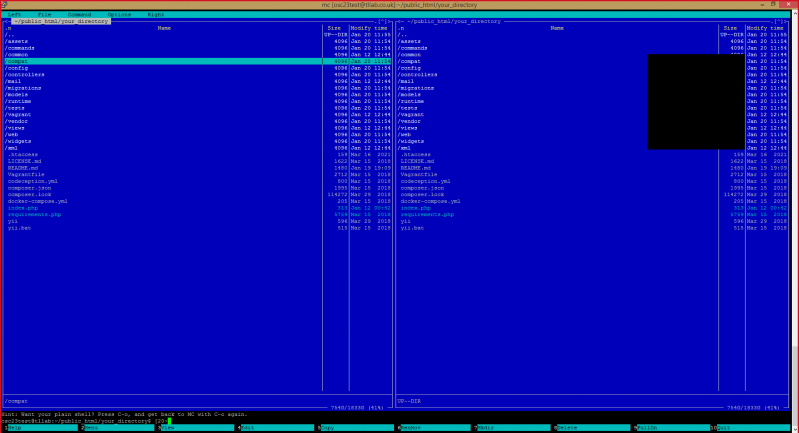This screenshot has height=433, width=799.
Task: Select composer.json in the left panel
Action: click(31, 187)
